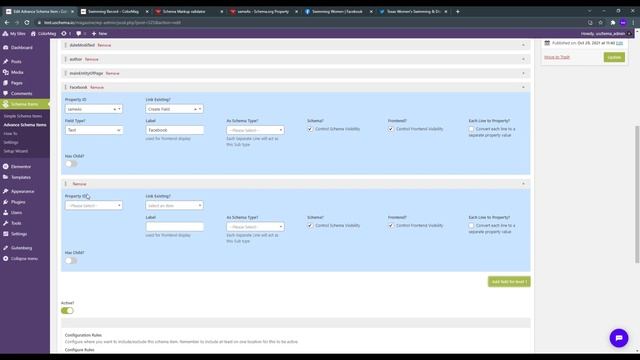Click the Collapse menu arrow icon
The height and width of the screenshot is (360, 640).
coord(6,258)
